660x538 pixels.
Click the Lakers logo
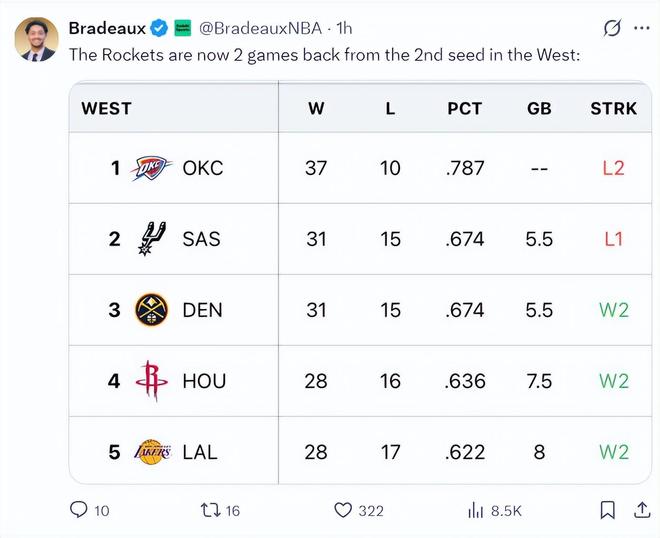(152, 452)
